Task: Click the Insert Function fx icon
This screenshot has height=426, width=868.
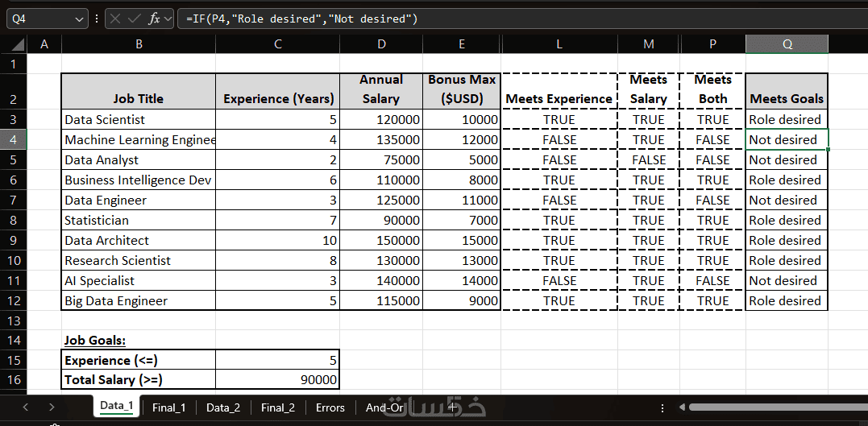Action: pos(154,19)
